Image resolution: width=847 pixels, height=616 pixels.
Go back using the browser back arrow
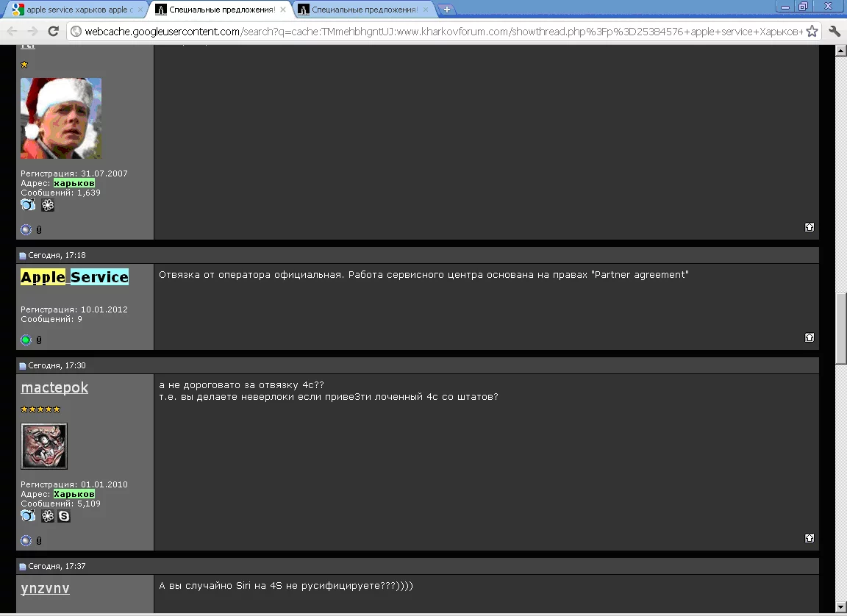pyautogui.click(x=12, y=32)
